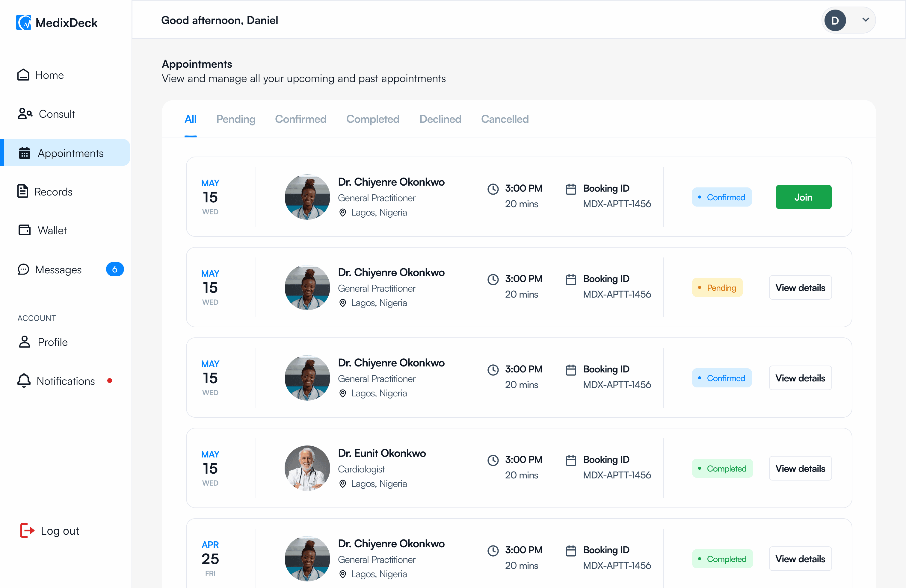View details of the APR 25 appointment
This screenshot has width=906, height=588.
click(800, 559)
